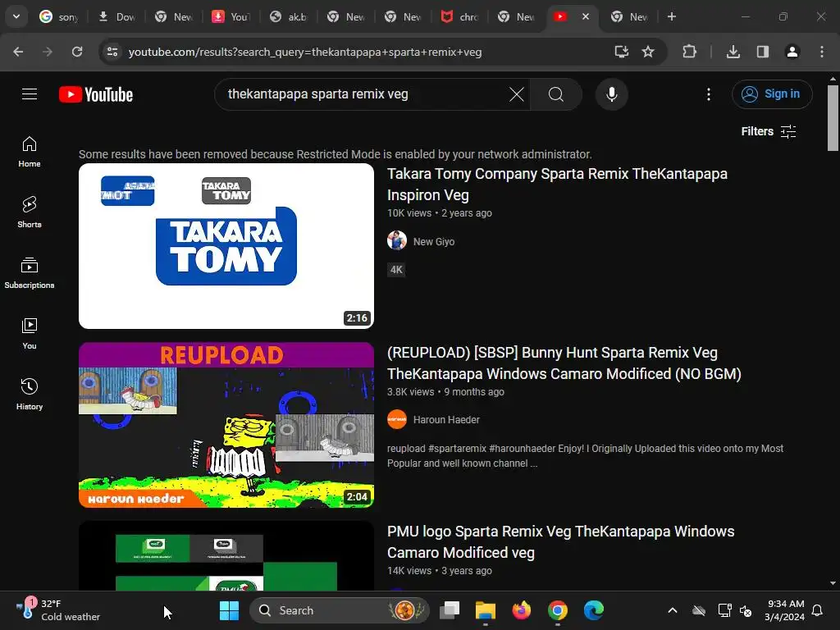Image resolution: width=840 pixels, height=630 pixels.
Task: Open Task View in taskbar
Action: coord(450,610)
